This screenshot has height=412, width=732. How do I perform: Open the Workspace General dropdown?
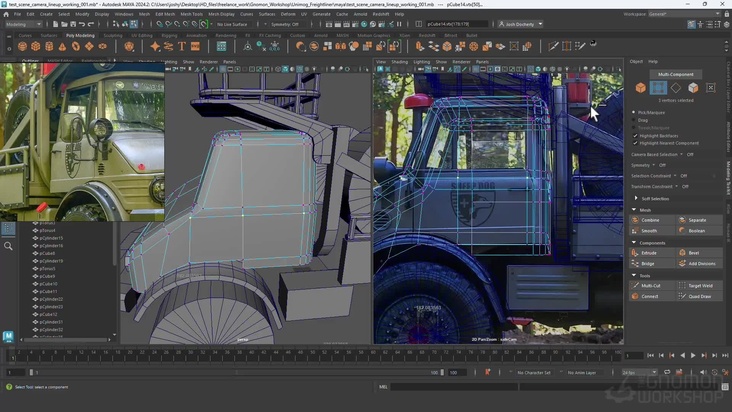coord(684,14)
